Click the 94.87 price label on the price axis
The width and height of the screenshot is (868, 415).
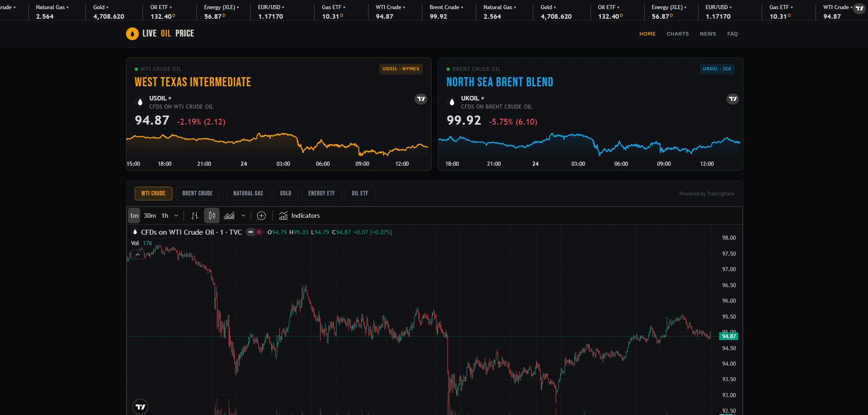(728, 336)
